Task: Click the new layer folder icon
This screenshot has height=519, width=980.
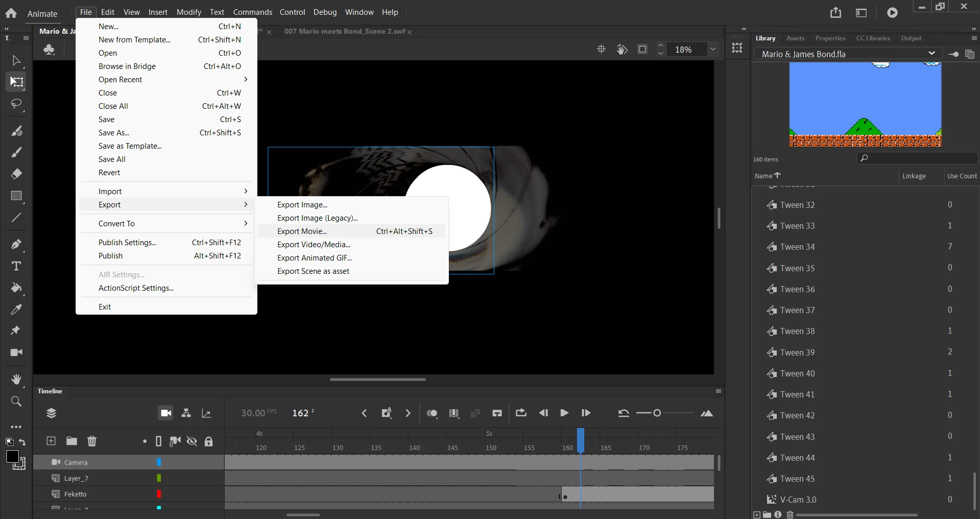Action: (71, 441)
